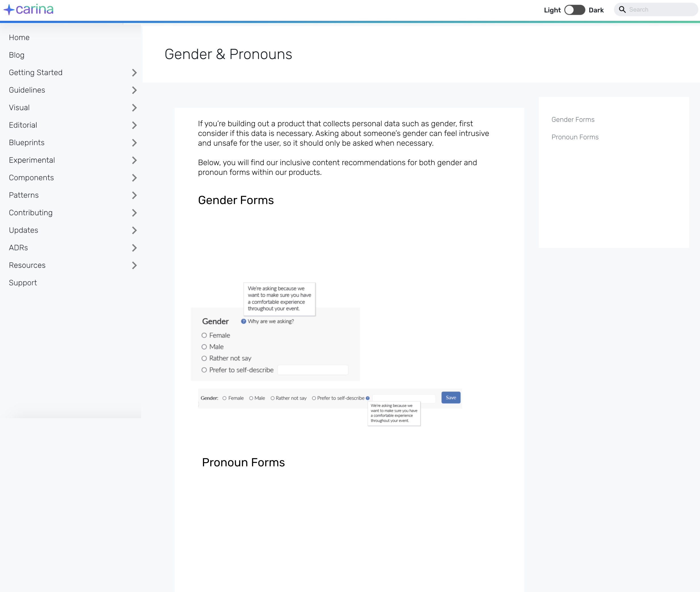
Task: Click the blue Save button
Action: 450,398
